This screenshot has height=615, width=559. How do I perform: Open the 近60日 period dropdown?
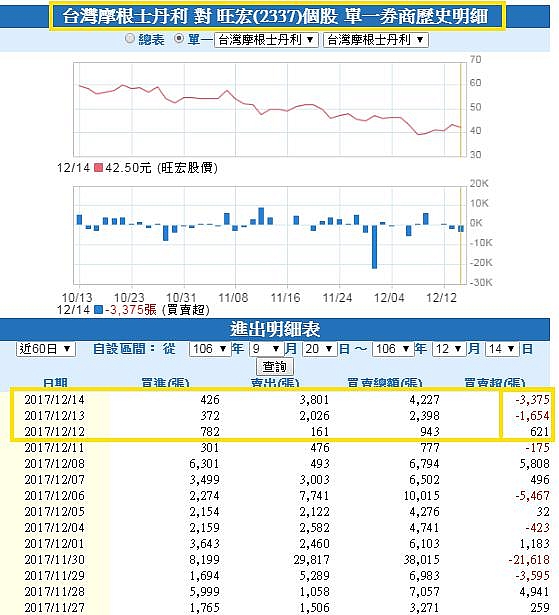(x=46, y=348)
